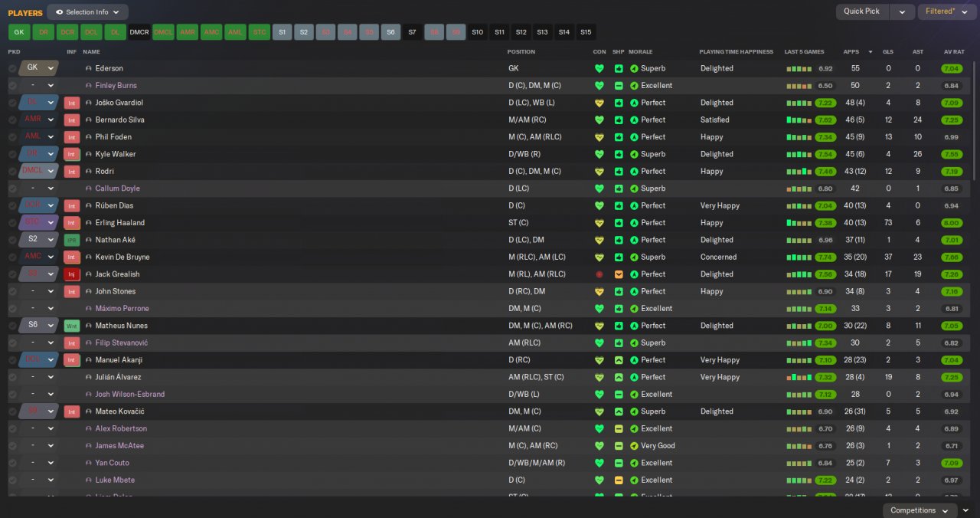The image size is (980, 518).
Task: Click Julián Álvarez's last 5 games form bars
Action: click(799, 377)
